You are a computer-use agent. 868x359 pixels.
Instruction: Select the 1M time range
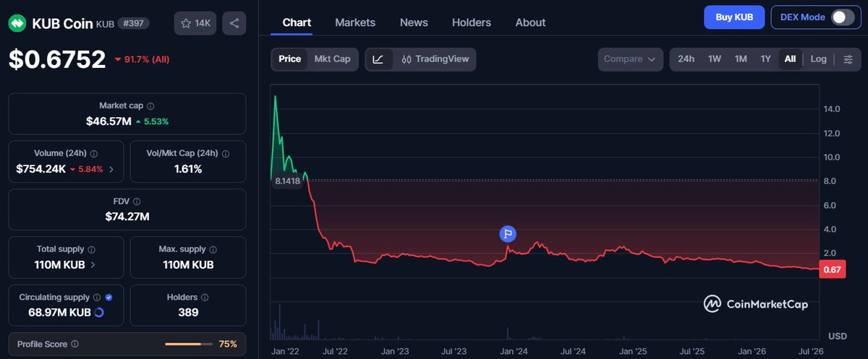pyautogui.click(x=741, y=59)
